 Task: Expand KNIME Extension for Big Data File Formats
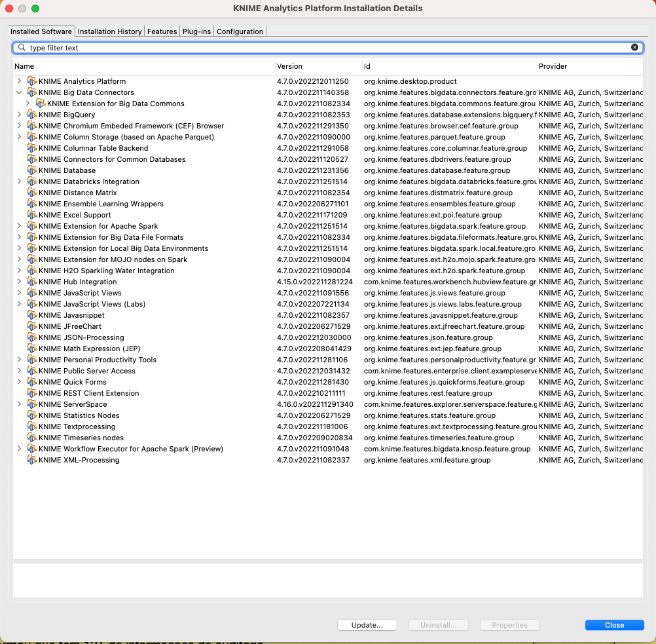click(19, 237)
